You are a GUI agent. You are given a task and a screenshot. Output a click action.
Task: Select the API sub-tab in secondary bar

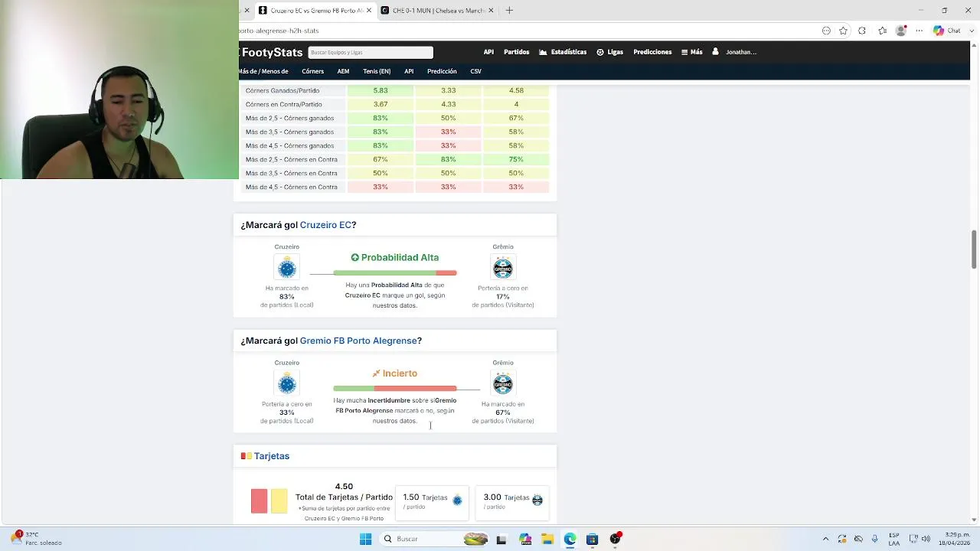pos(409,71)
